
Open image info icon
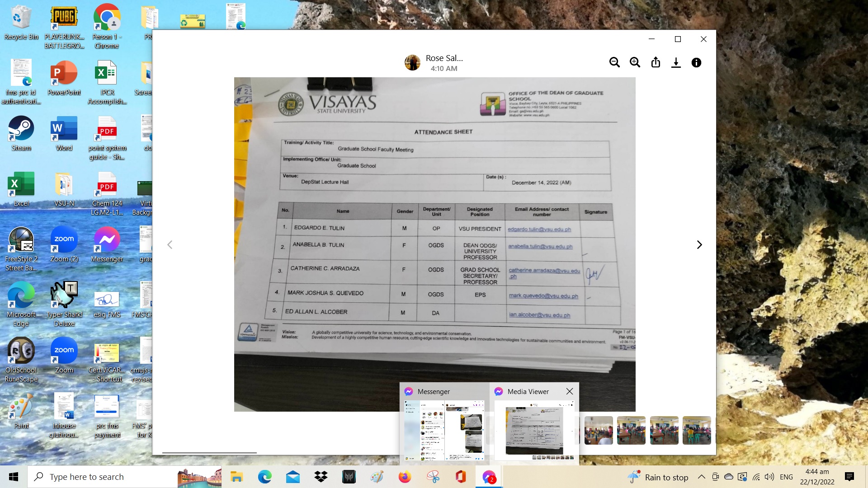[696, 62]
